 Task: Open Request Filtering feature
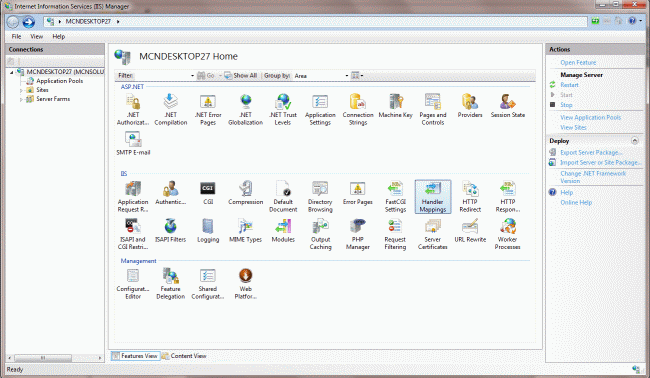395,234
